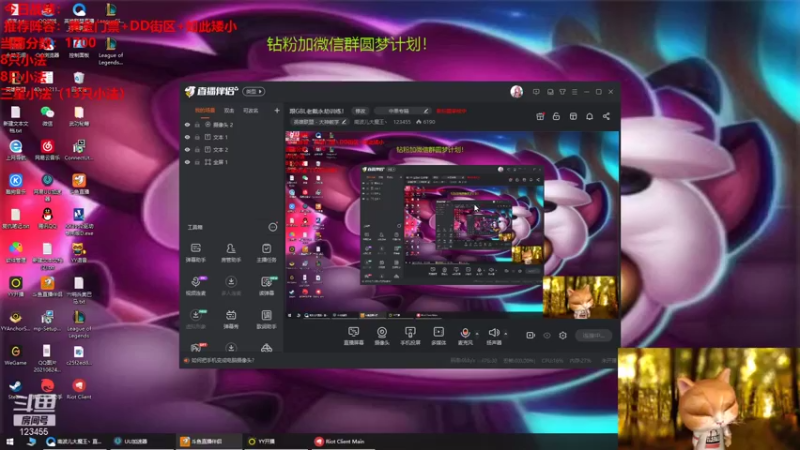Click the record video icon beside the preview eye
This screenshot has width=800, height=450.
(x=531, y=335)
